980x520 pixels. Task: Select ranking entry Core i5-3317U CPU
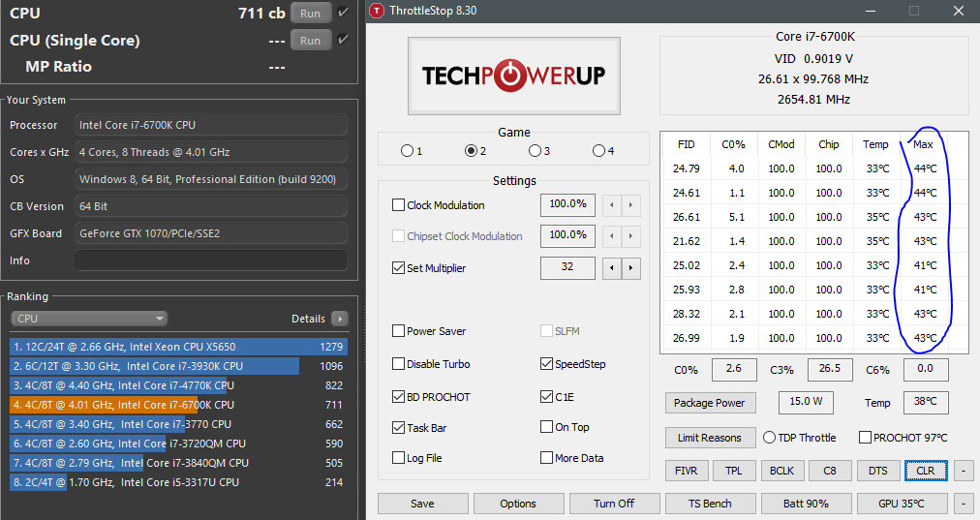(178, 482)
